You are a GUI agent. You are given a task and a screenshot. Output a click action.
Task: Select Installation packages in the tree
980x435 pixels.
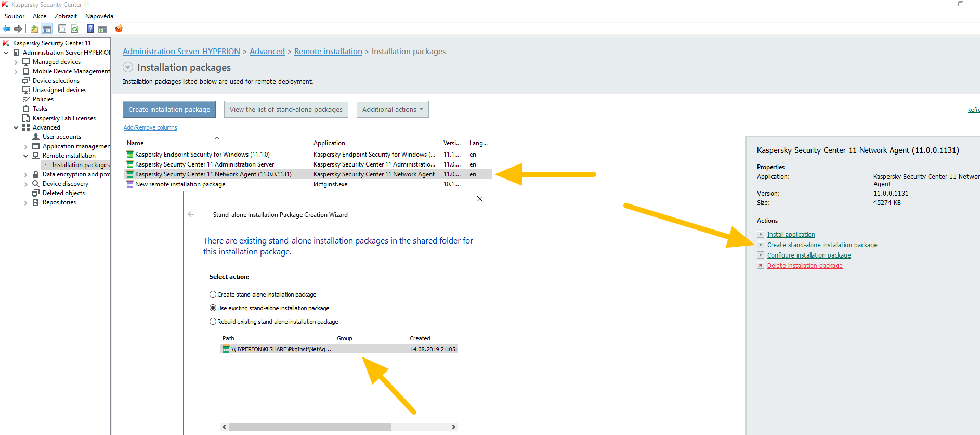pos(81,165)
